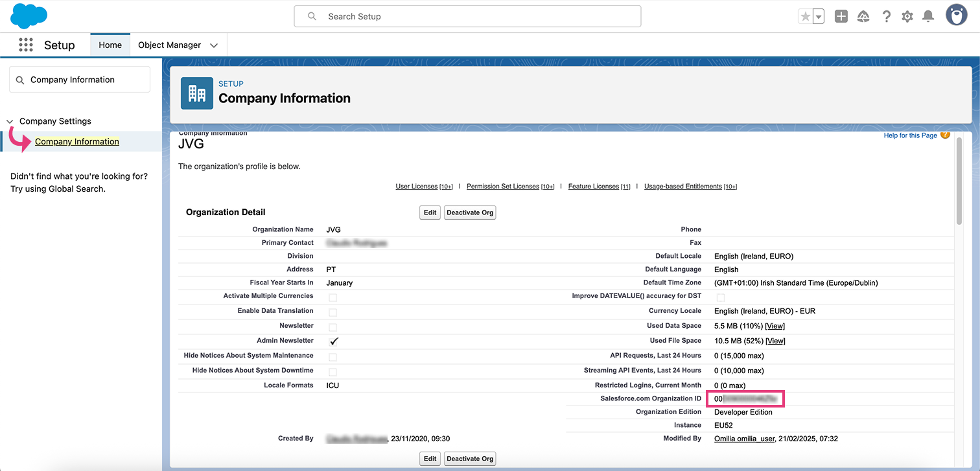
Task: Open the App Launcher grid icon
Action: point(26,45)
